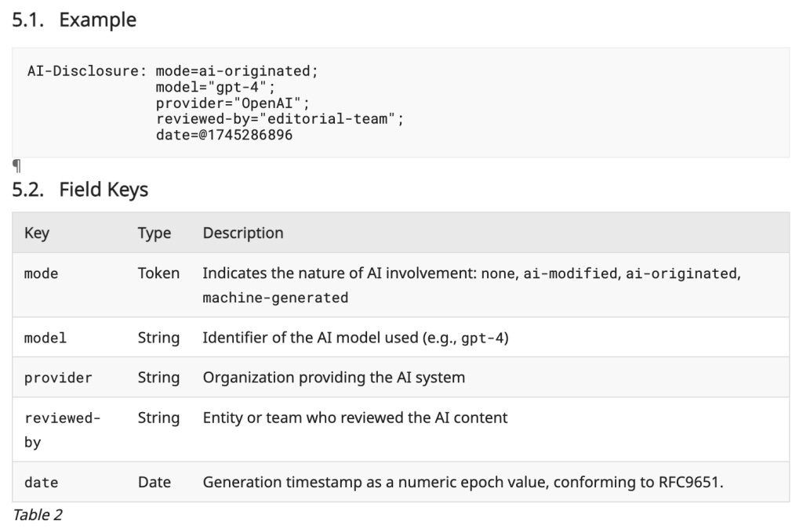Click the ai-modified code value in description

[569, 273]
